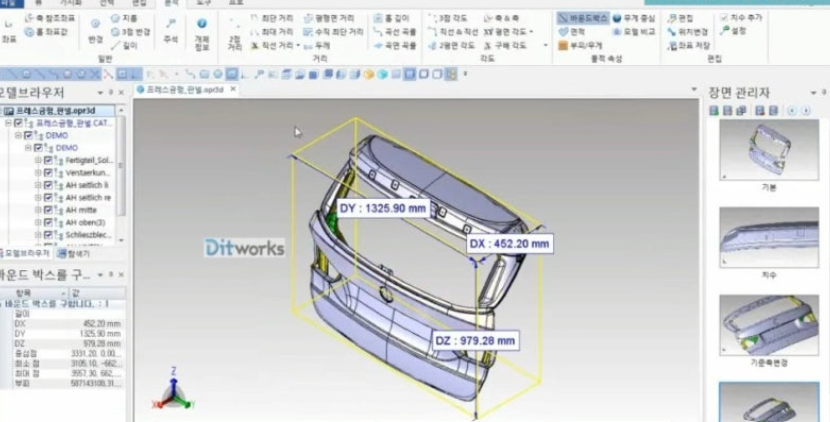This screenshot has width=830, height=422.
Task: Open the 설정 settings tool
Action: tap(733, 31)
